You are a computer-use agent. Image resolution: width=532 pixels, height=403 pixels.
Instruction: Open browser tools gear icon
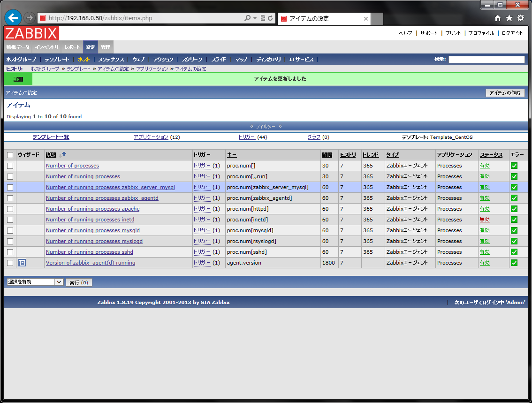coord(521,18)
